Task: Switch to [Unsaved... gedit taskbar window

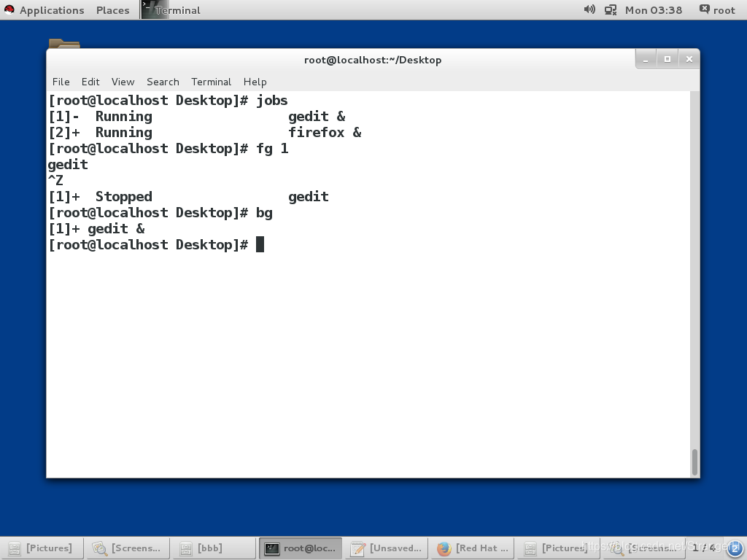Action: click(387, 548)
